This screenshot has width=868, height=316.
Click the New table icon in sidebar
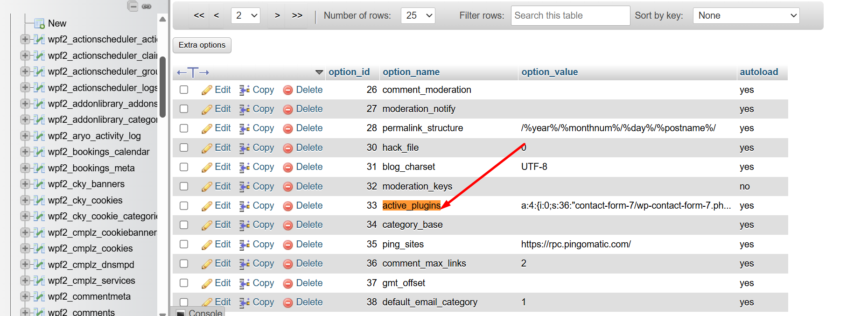pyautogui.click(x=40, y=23)
